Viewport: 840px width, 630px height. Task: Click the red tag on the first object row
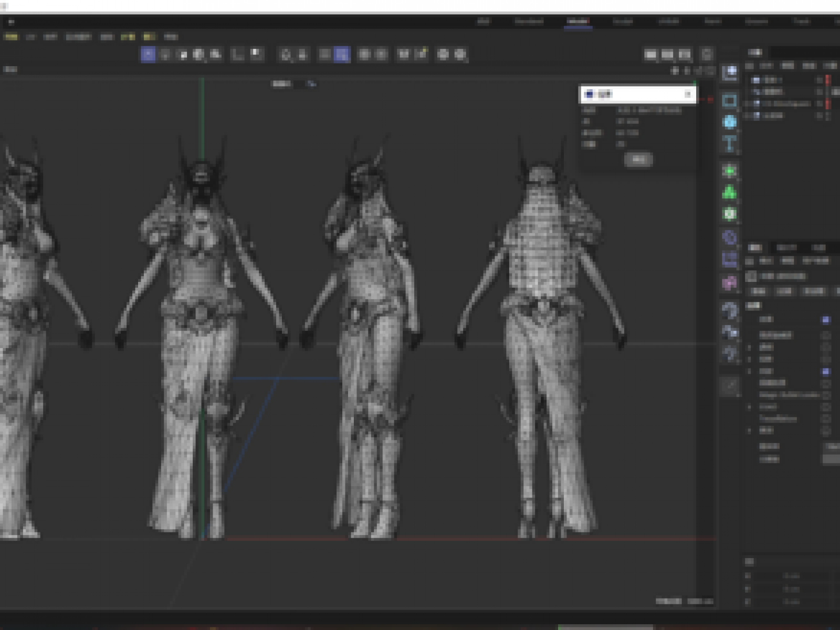tap(828, 80)
